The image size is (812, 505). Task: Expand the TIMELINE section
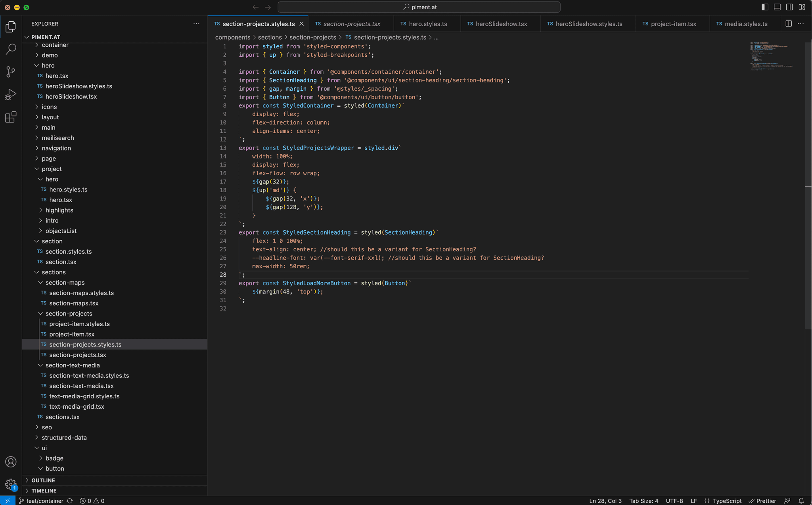click(x=44, y=490)
